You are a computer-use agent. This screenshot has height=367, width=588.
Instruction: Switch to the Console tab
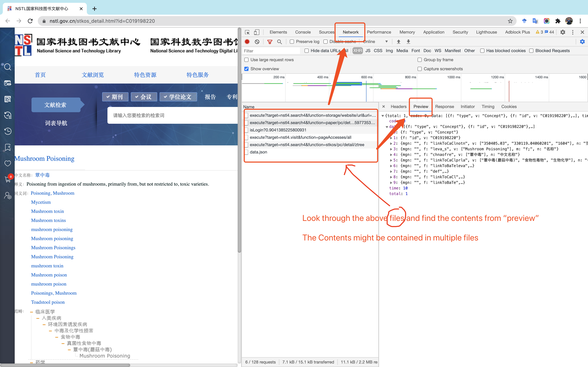tap(303, 32)
